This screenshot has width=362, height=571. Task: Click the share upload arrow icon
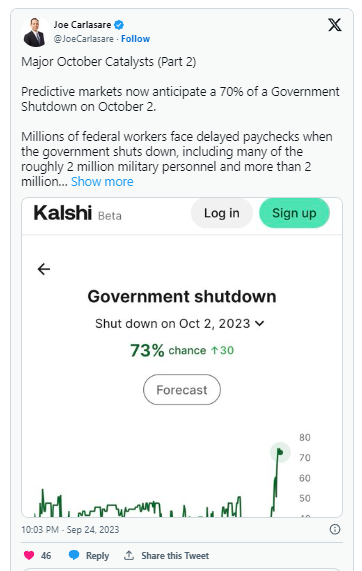coord(129,555)
